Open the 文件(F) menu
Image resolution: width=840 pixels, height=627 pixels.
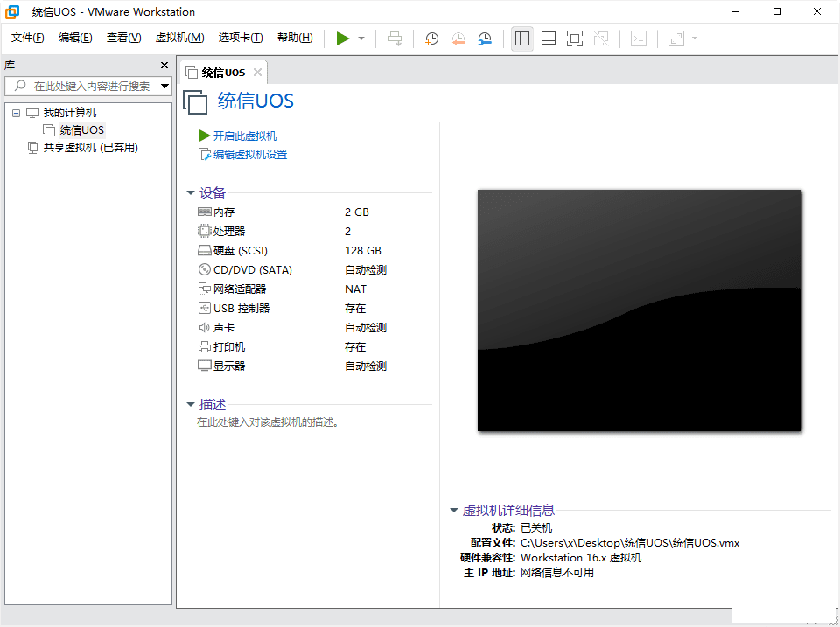[x=27, y=38]
